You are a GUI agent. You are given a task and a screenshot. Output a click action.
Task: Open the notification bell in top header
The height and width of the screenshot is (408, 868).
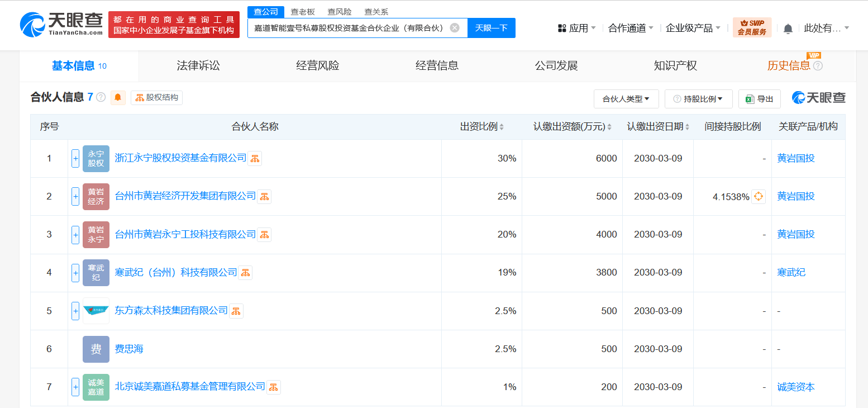[788, 29]
